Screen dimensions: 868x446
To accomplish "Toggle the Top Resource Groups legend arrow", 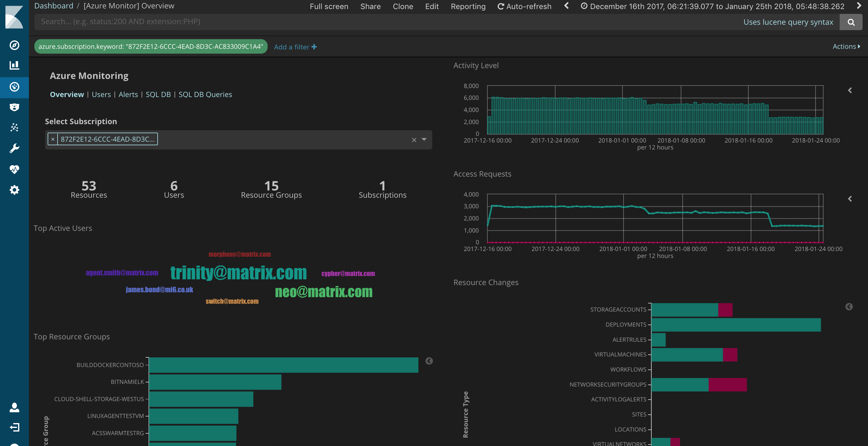I will [x=429, y=361].
